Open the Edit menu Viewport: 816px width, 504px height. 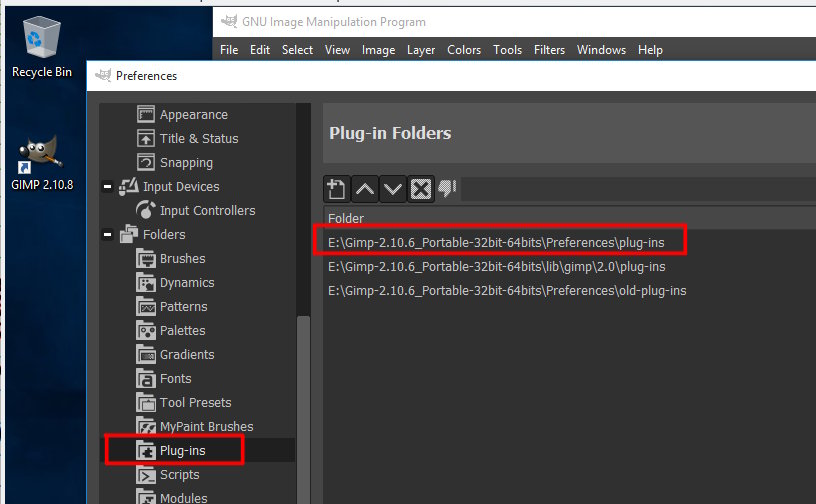(x=260, y=49)
